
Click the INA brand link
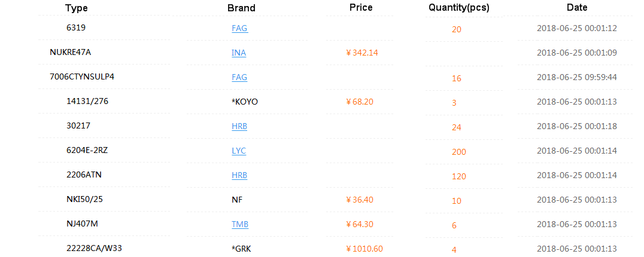pos(239,53)
